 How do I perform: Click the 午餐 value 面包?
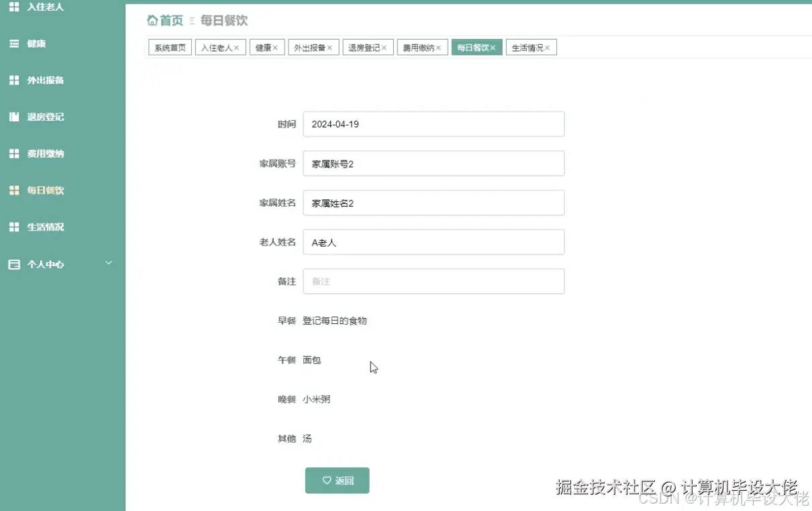312,360
